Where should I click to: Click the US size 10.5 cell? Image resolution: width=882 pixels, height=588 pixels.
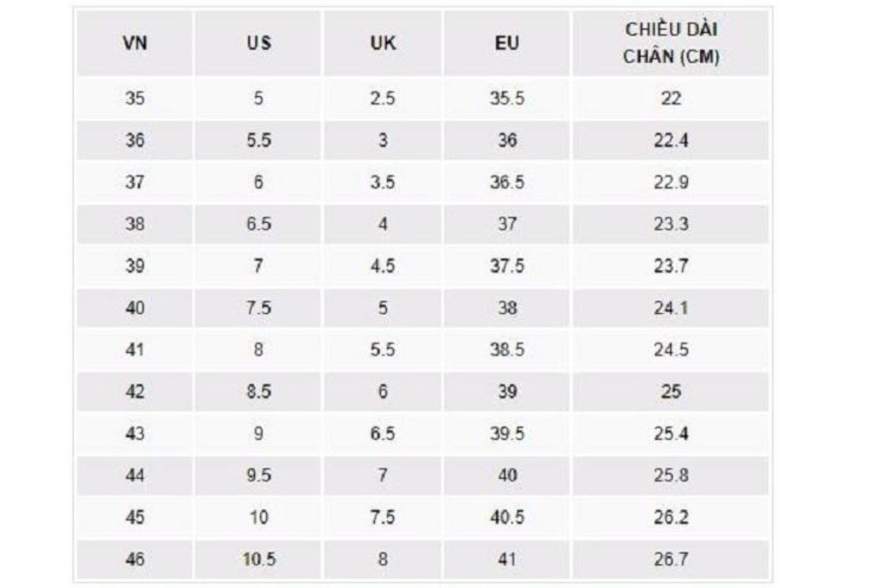point(258,559)
